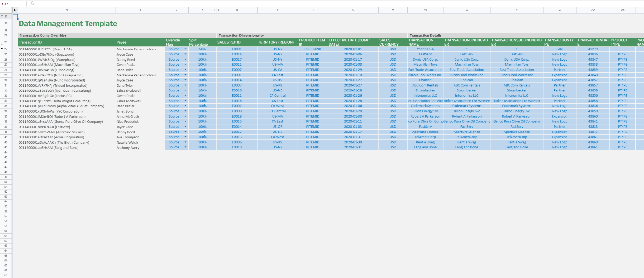Select transaction cell for The Bluth Company
Screen dimensions: 644x278
[x=67, y=142]
